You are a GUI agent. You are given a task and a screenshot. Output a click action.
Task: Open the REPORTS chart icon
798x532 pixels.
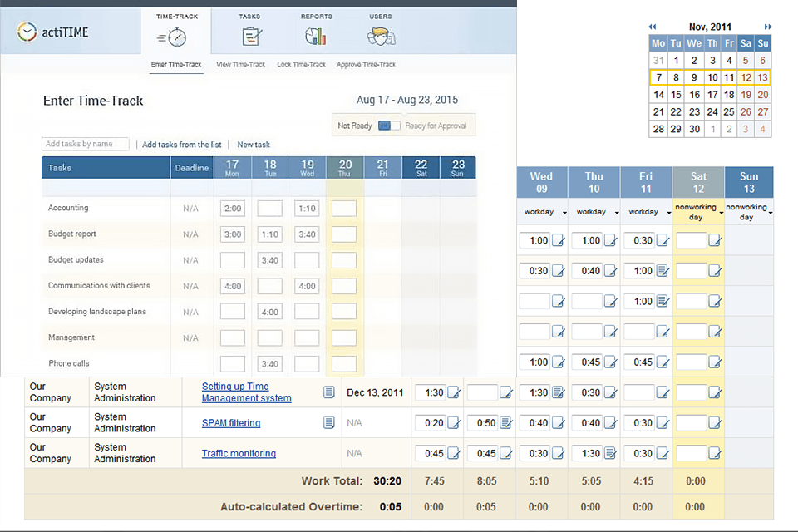pos(315,36)
